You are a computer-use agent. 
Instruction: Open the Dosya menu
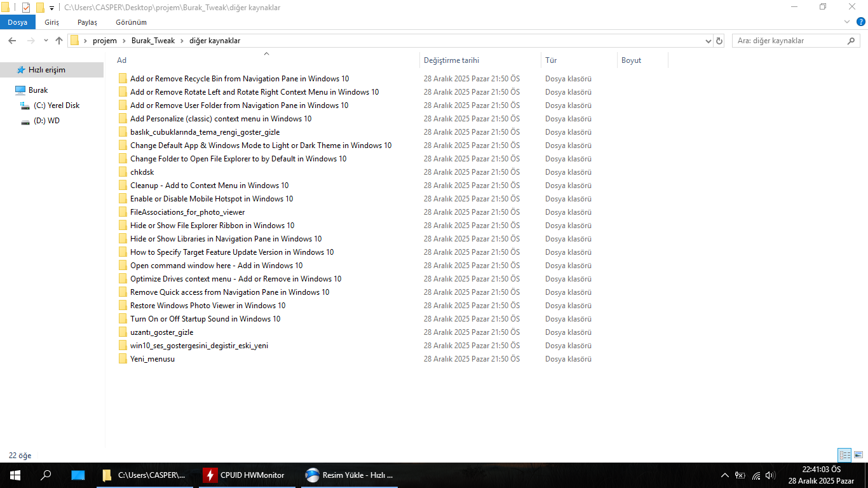(x=18, y=22)
